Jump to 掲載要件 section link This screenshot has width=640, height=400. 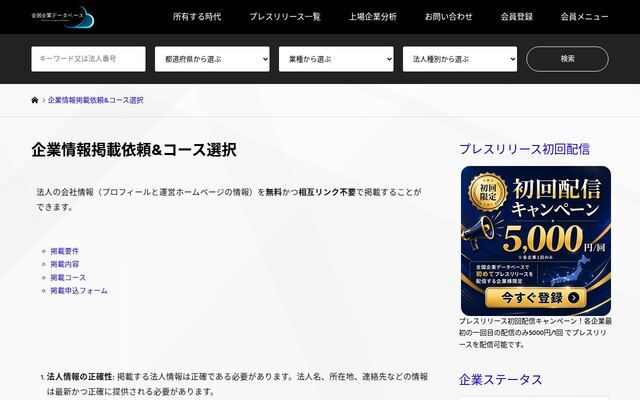point(64,251)
